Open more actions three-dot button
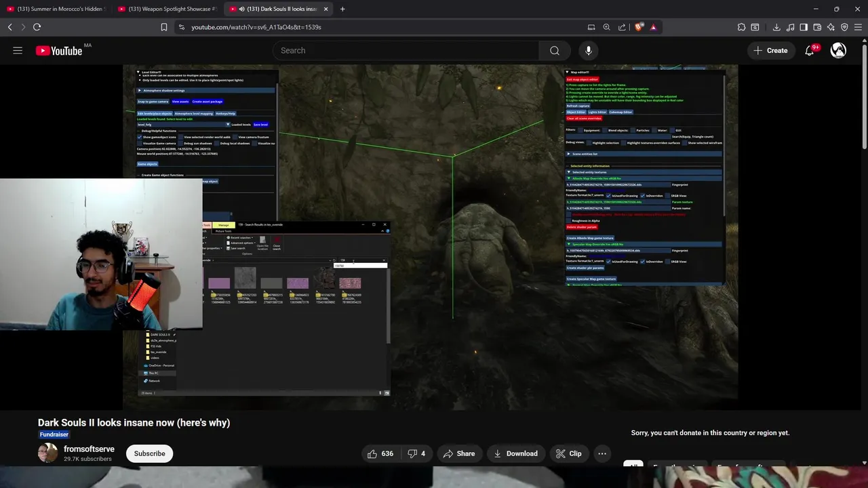Viewport: 868px width, 488px height. (601, 453)
